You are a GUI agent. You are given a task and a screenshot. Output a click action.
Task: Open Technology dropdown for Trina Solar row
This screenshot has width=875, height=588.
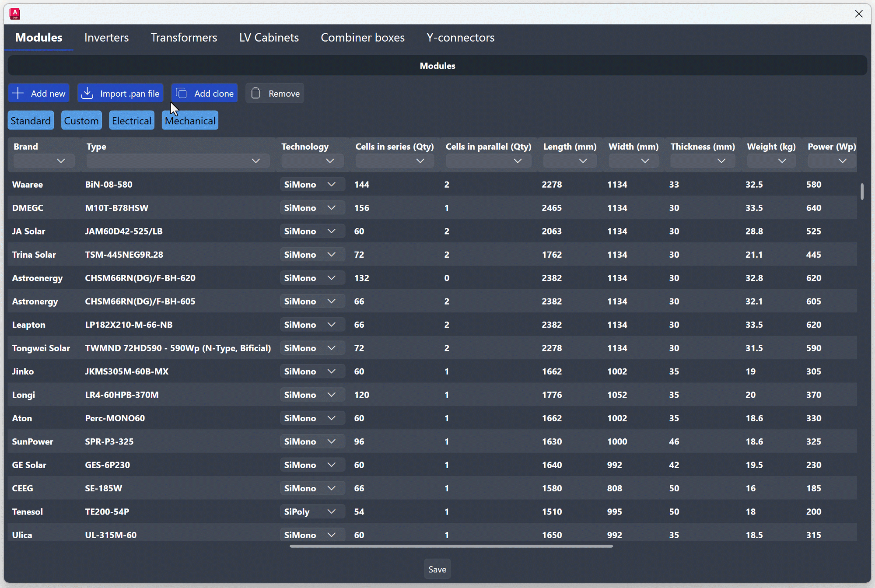(312, 255)
